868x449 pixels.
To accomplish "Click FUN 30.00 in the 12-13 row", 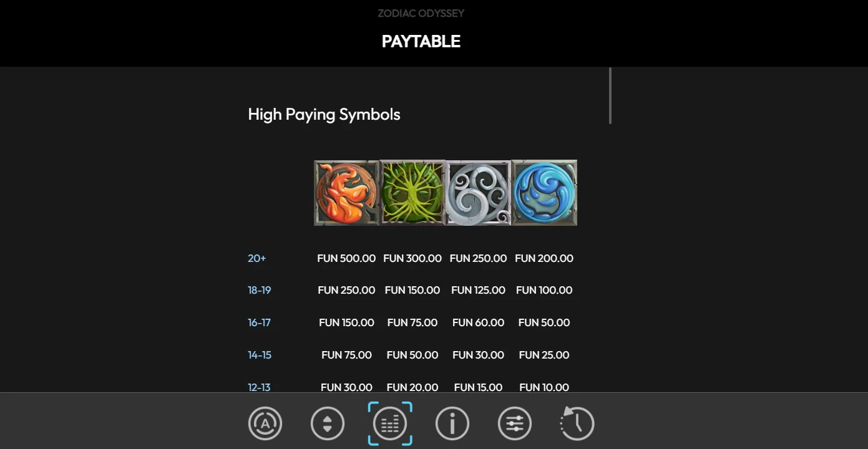I will pyautogui.click(x=346, y=387).
